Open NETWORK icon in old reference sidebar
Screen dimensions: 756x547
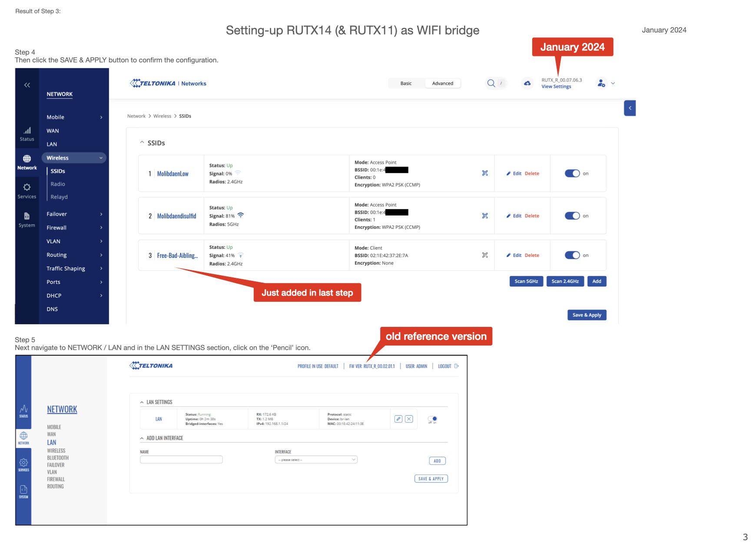23,438
